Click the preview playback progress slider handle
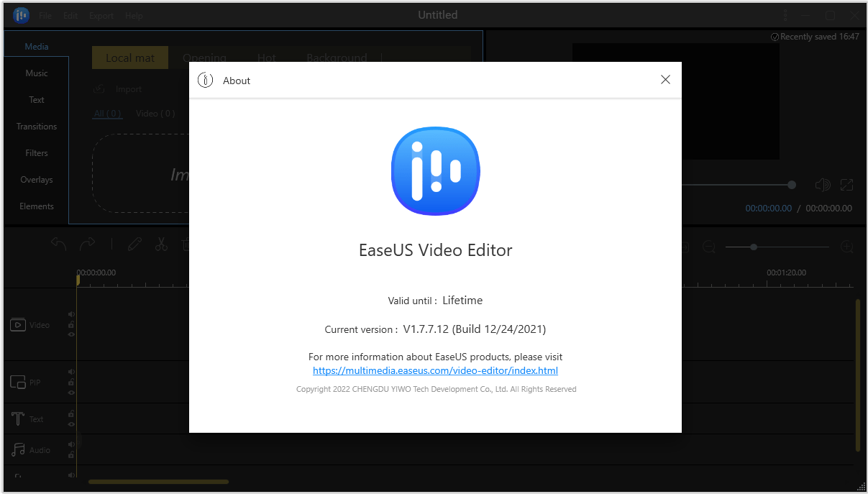This screenshot has height=494, width=868. pos(792,185)
